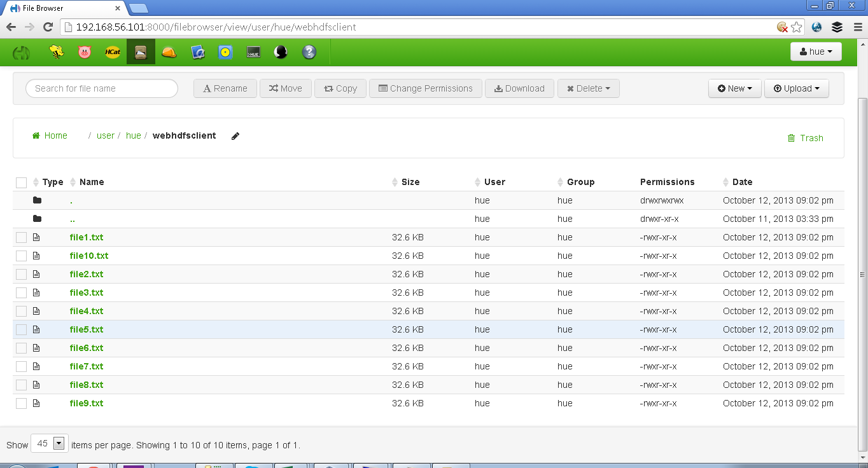Click the Job Designer hard hat icon
The width and height of the screenshot is (868, 468).
click(169, 52)
